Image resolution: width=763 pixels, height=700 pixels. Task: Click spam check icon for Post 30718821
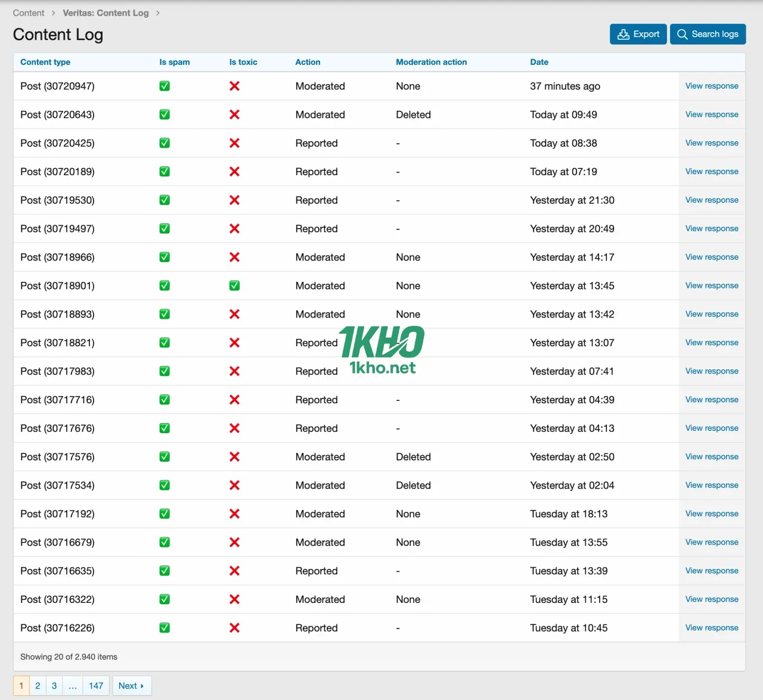click(165, 343)
